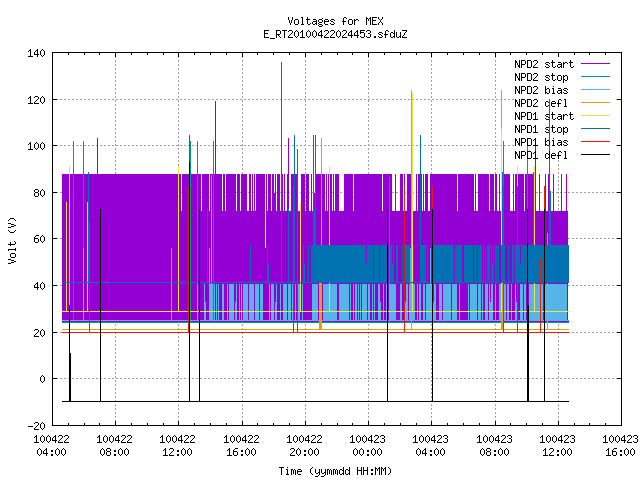The height and width of the screenshot is (480, 640).
Task: Click the orange NPD2 defl legend line
Action: tap(595, 102)
